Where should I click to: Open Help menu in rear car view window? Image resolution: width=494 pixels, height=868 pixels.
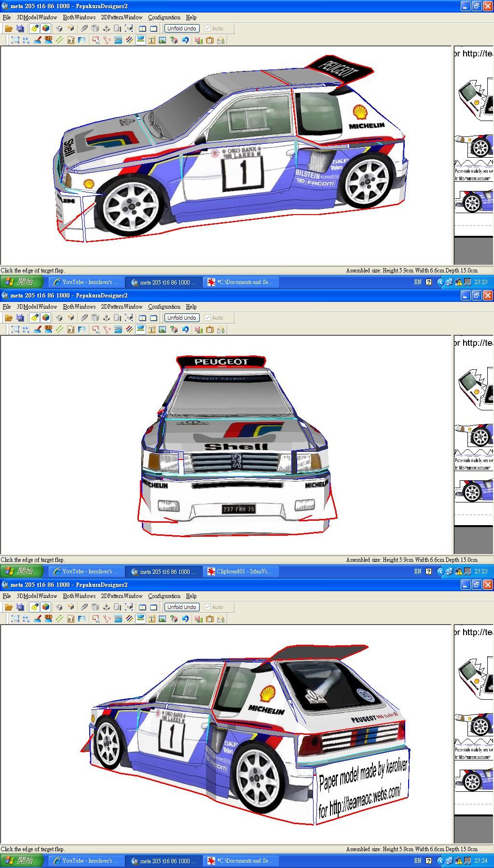(191, 596)
